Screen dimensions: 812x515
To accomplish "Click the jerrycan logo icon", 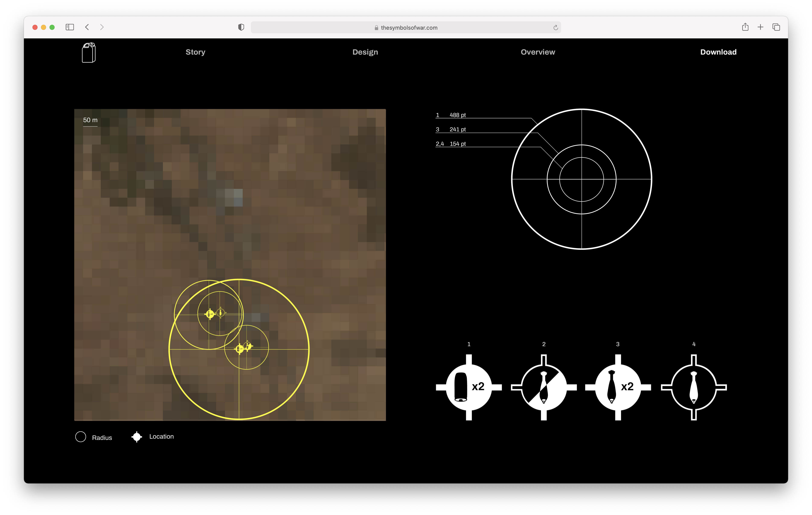I will (x=89, y=53).
